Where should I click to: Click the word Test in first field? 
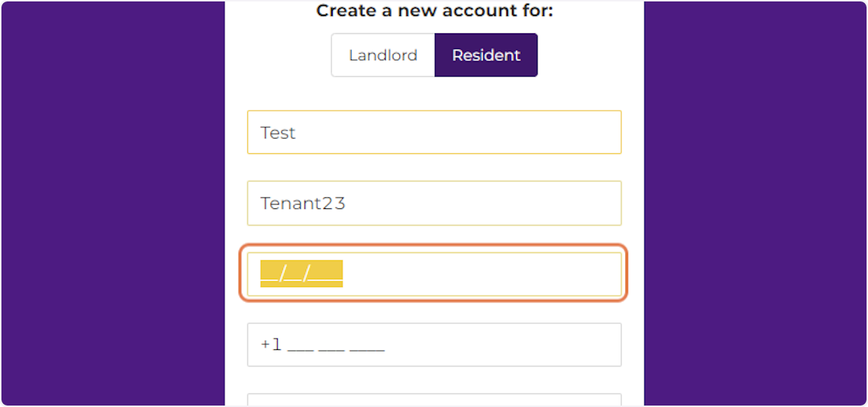pos(278,133)
